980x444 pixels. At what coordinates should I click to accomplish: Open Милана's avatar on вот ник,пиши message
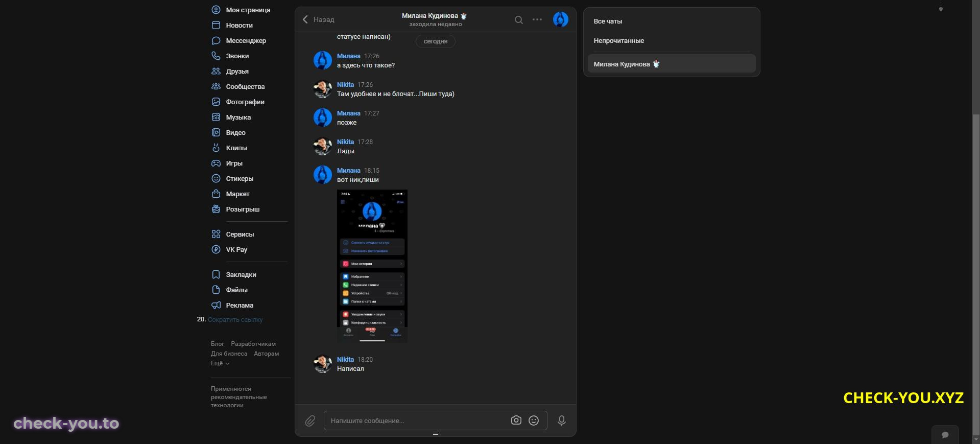[323, 175]
